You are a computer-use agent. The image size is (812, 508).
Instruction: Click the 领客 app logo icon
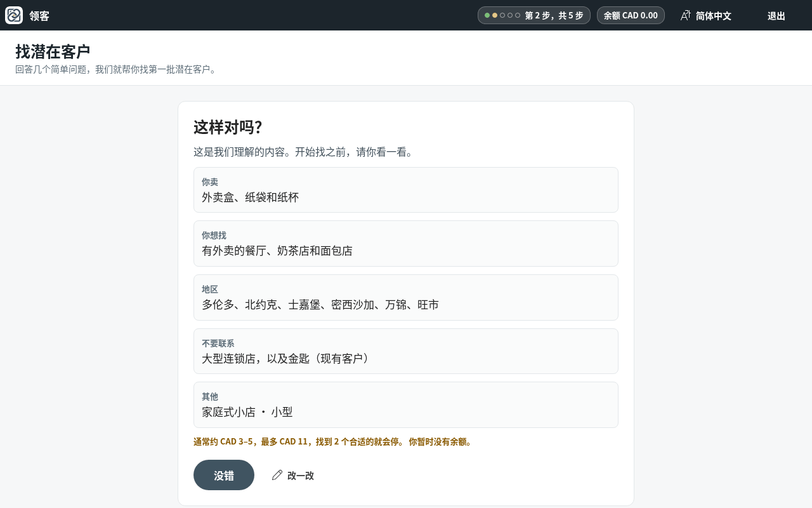pyautogui.click(x=14, y=15)
